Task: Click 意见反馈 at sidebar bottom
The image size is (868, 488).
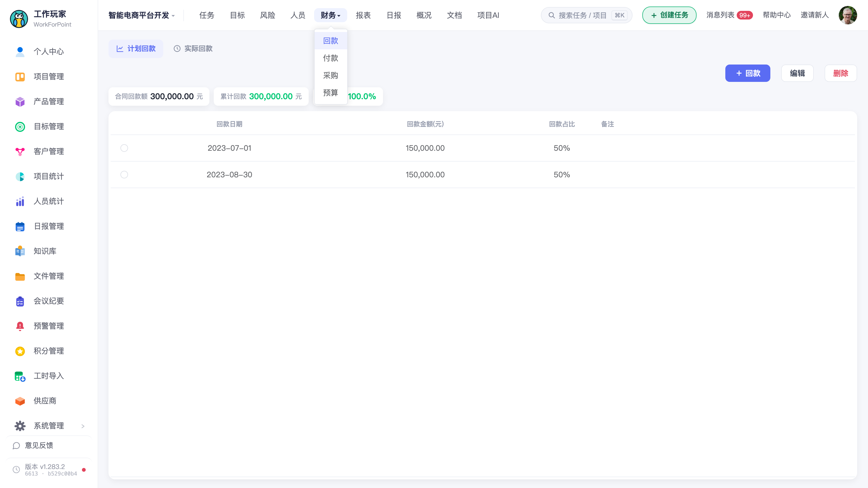Action: 33,445
